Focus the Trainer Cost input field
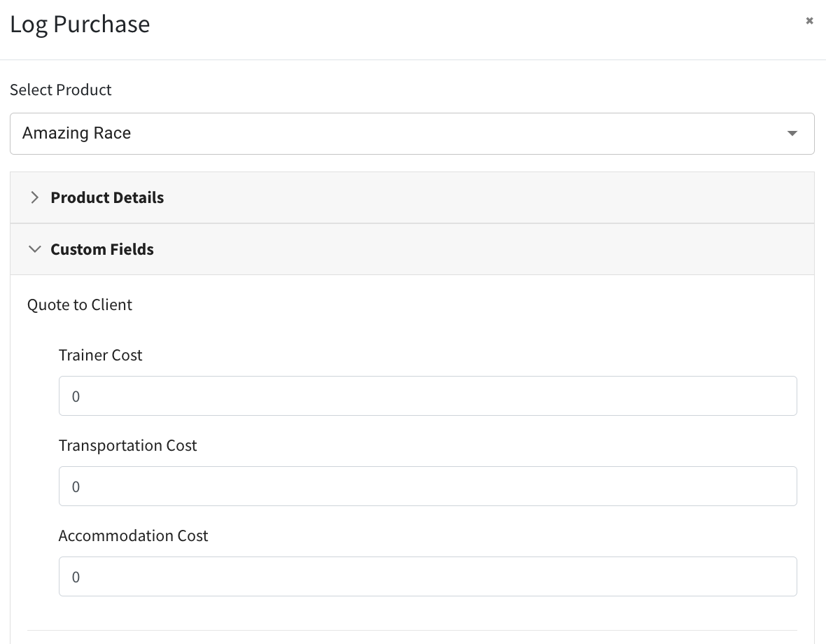Viewport: 826px width, 644px height. tap(428, 396)
